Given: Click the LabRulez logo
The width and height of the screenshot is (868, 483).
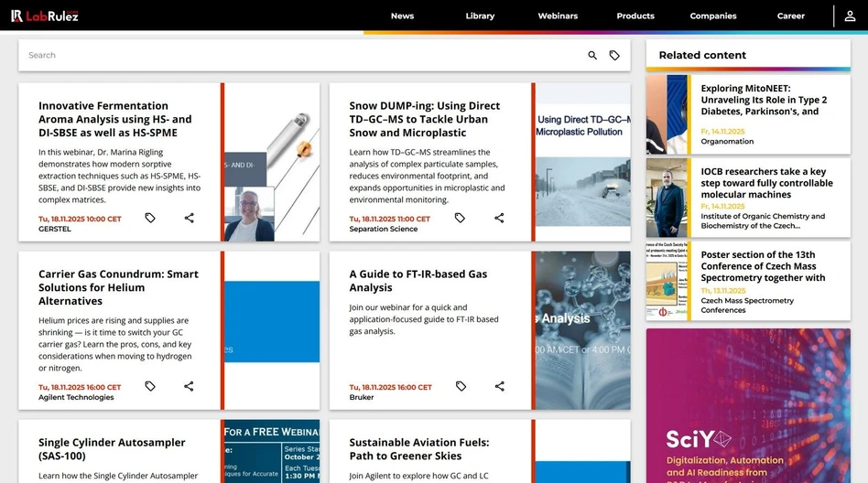Looking at the screenshot, I should tap(45, 16).
